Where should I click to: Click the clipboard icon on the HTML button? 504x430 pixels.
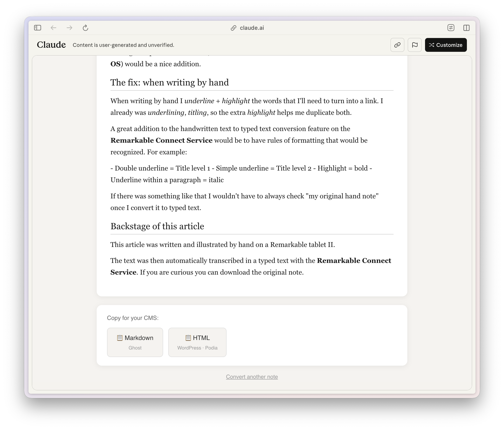(188, 338)
